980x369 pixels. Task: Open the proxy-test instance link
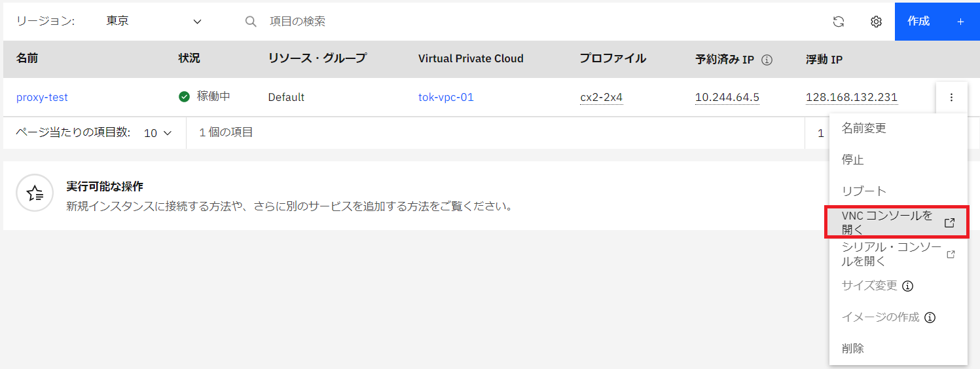click(42, 98)
